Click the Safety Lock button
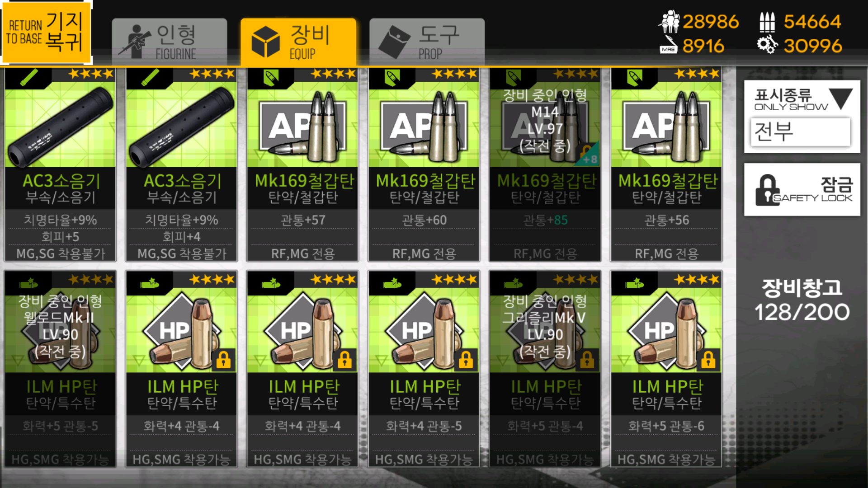The height and width of the screenshot is (488, 868). (x=802, y=190)
